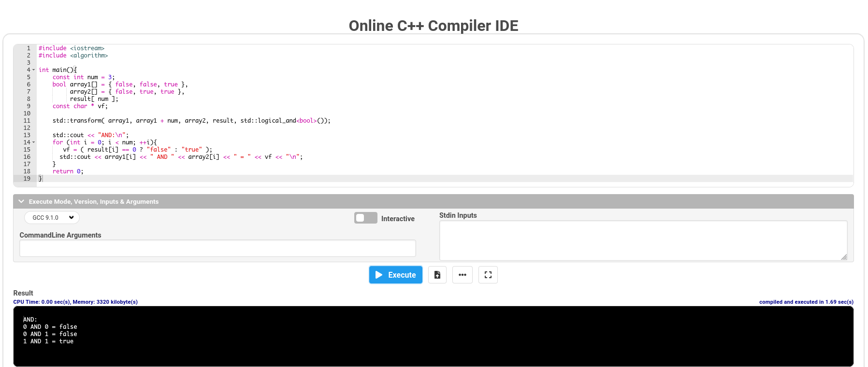The height and width of the screenshot is (367, 868).
Task: Click the Execute Mode section chevron
Action: click(21, 201)
